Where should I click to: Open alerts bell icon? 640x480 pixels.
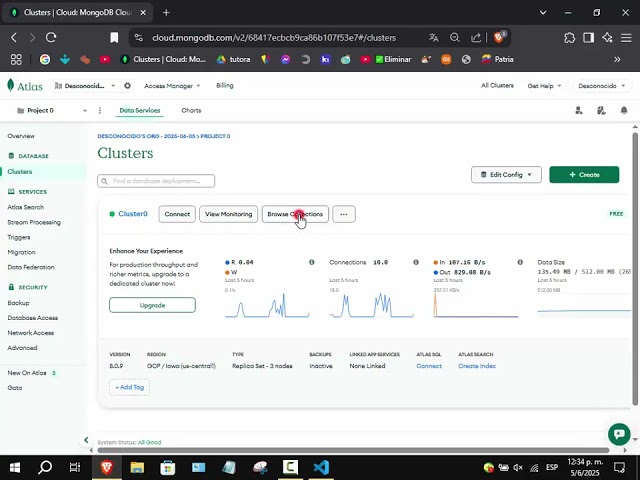(624, 110)
